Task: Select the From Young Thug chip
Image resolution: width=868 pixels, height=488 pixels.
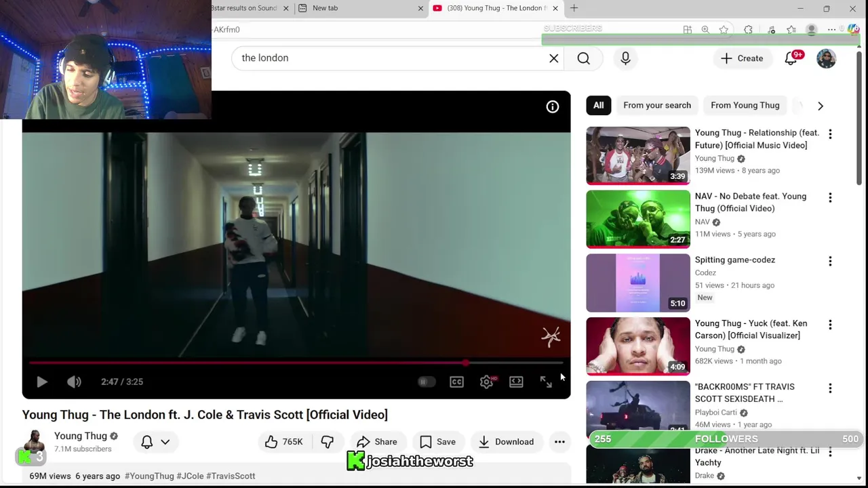Action: (745, 105)
